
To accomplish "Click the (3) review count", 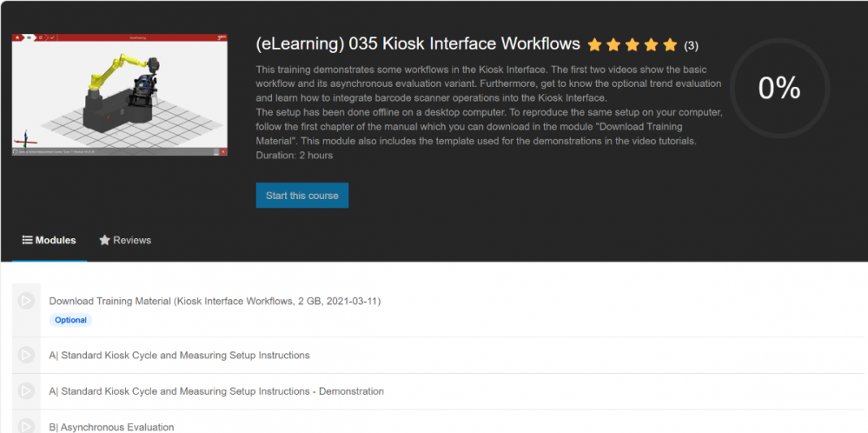I will coord(691,45).
